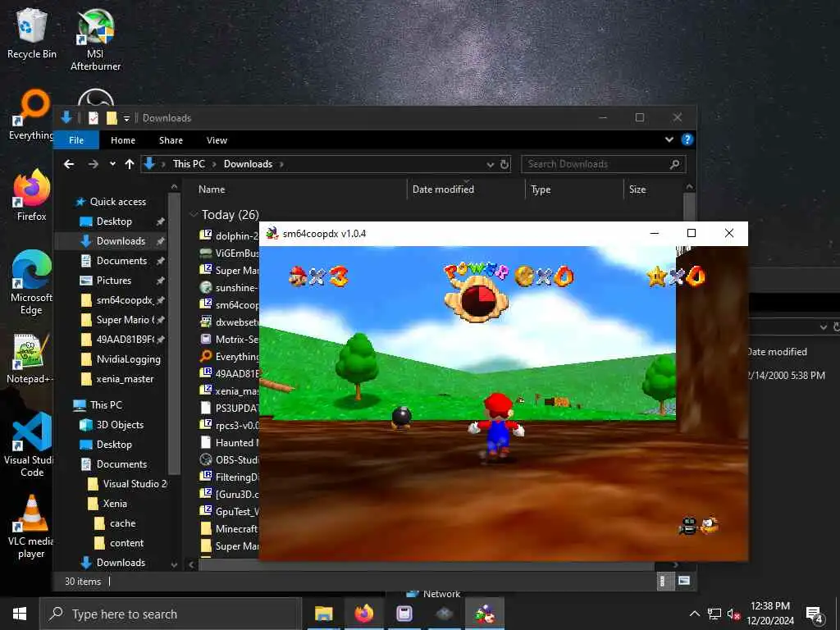Sort by the Type column header

pos(574,189)
